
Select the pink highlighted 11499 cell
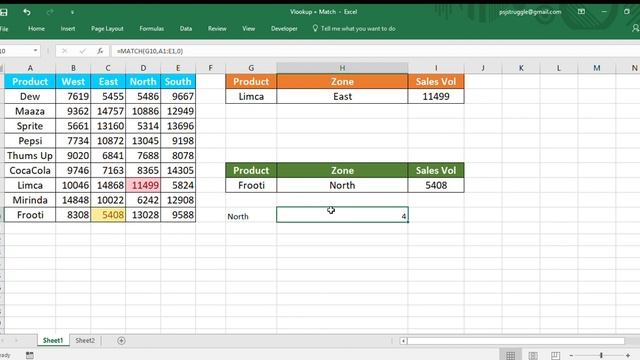click(x=143, y=185)
